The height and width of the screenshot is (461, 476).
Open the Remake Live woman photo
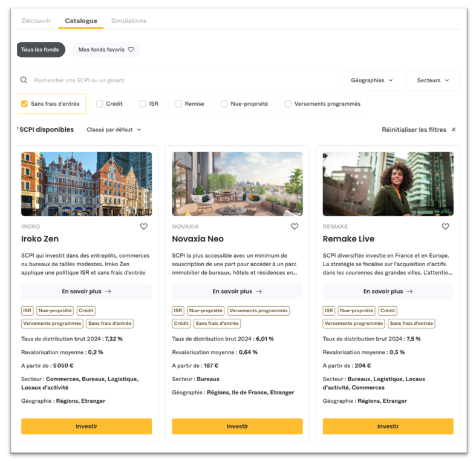click(x=388, y=184)
